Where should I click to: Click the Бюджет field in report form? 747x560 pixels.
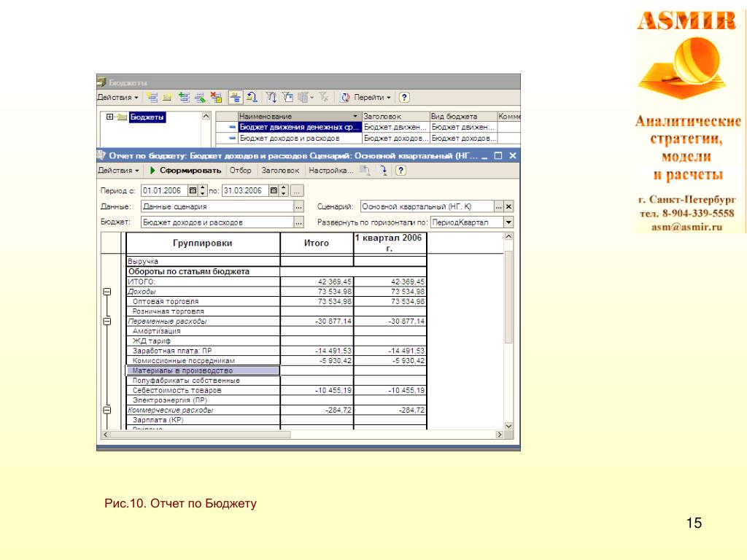(217, 222)
